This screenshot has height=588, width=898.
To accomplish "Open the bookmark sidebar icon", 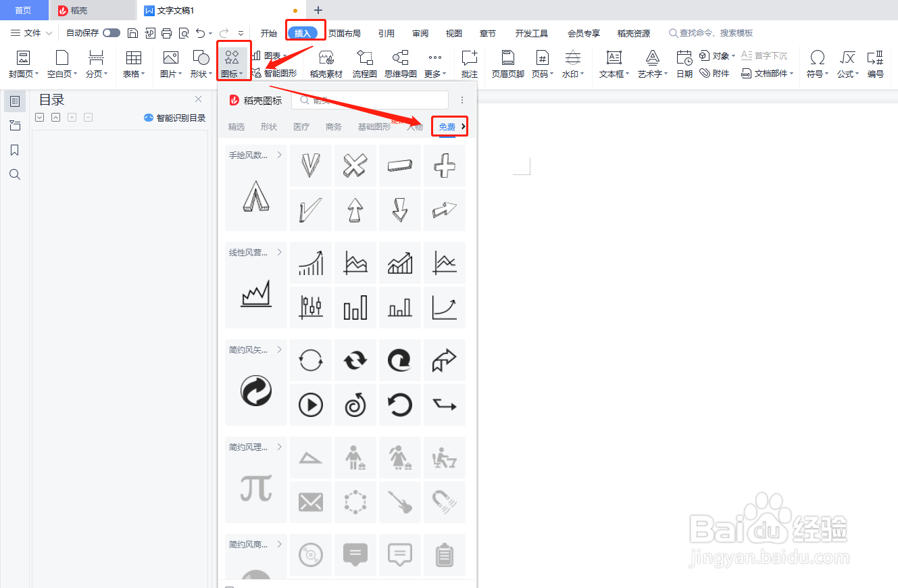I will 15,150.
